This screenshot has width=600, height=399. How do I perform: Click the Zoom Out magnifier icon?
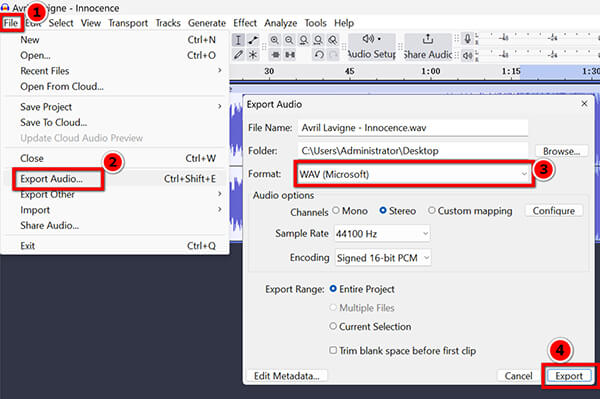(289, 40)
